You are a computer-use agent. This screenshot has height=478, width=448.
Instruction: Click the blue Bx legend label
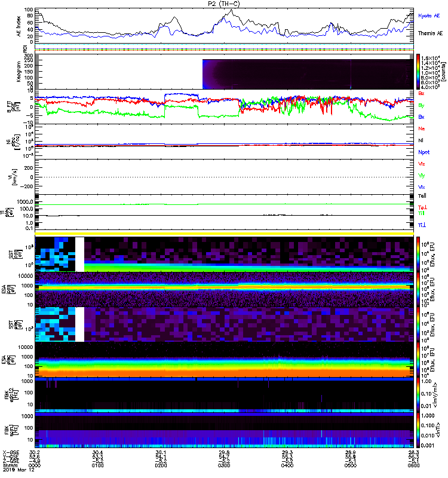(421, 117)
